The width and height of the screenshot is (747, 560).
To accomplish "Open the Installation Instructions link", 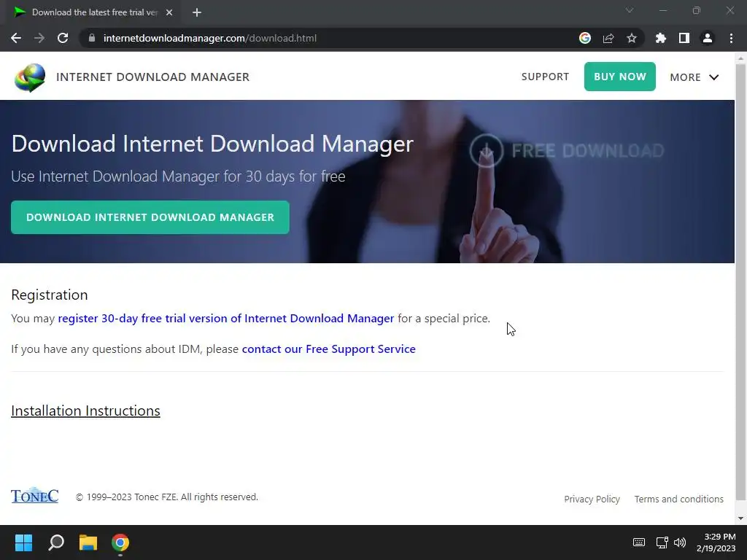I will coord(86,411).
